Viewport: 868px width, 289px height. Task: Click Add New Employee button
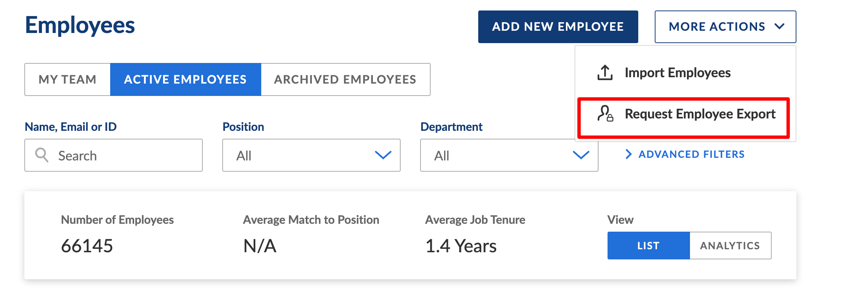558,27
